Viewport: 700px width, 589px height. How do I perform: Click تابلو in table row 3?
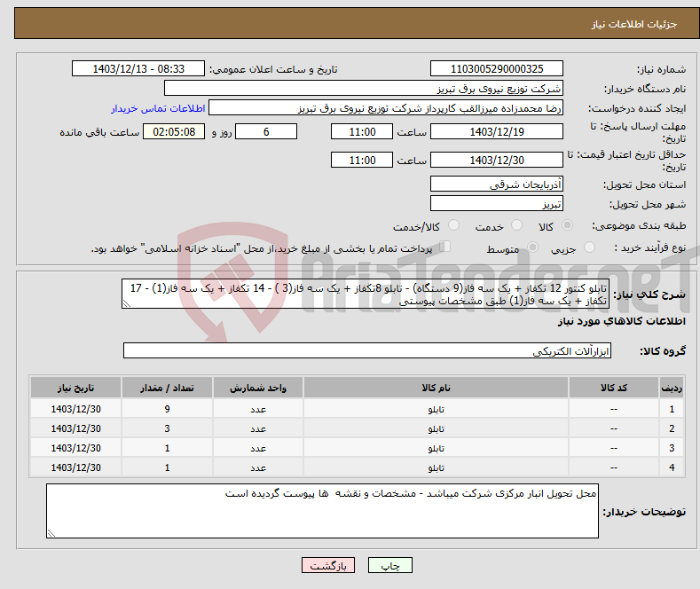tap(436, 449)
